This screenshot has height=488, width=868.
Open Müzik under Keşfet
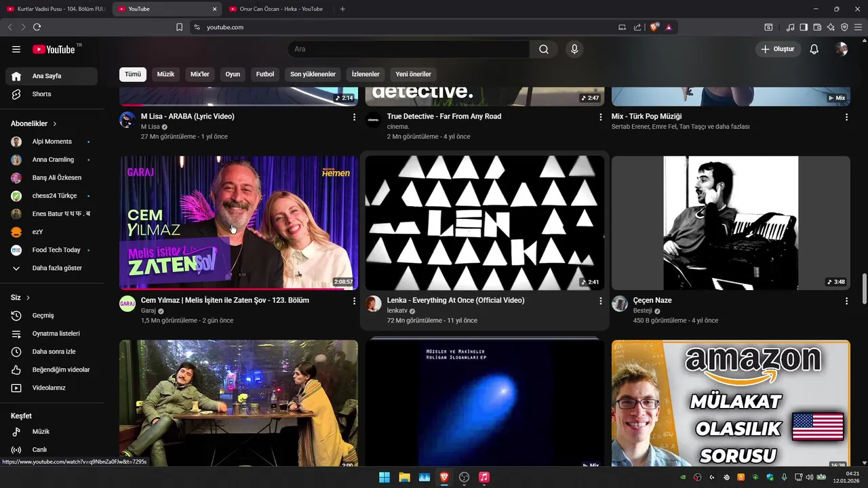pos(52,432)
